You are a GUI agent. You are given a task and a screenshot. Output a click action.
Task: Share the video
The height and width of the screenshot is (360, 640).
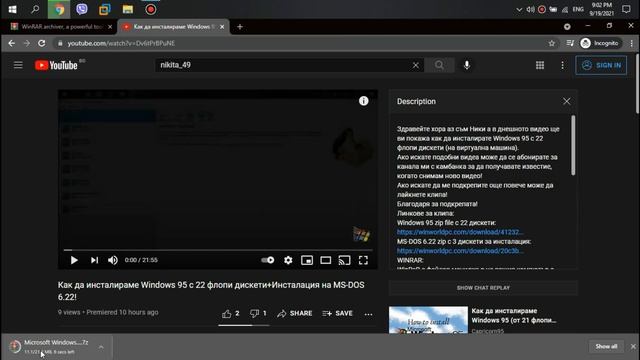[x=295, y=313]
